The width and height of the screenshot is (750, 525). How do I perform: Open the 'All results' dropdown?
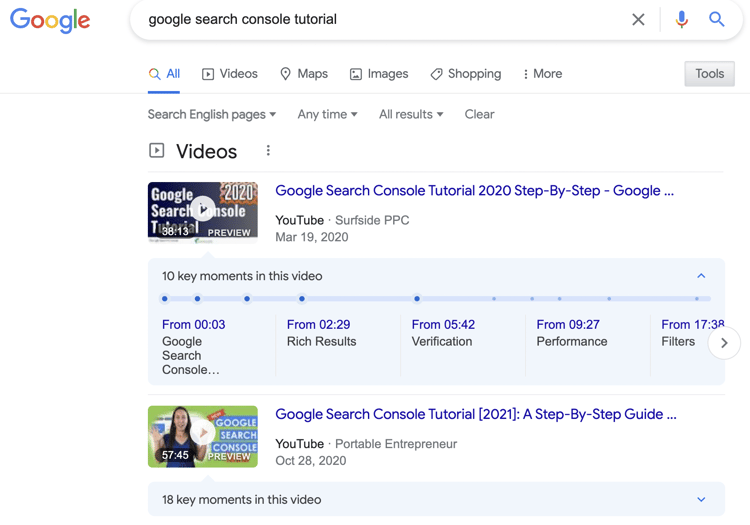411,114
